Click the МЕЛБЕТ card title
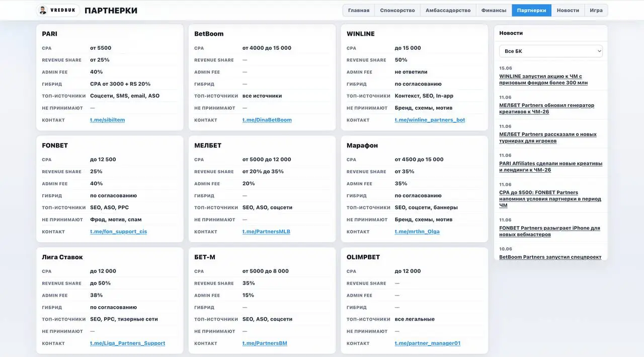Viewport: 644px width, 357px height. [x=208, y=146]
